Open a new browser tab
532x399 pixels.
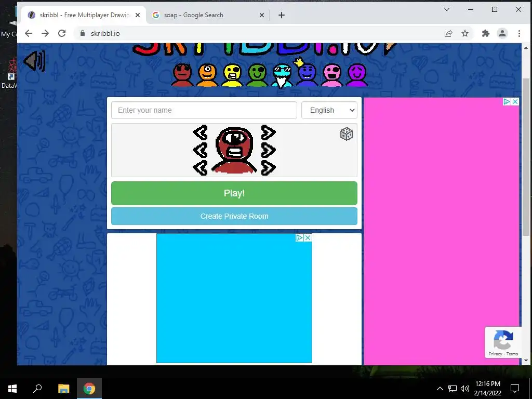click(x=281, y=15)
